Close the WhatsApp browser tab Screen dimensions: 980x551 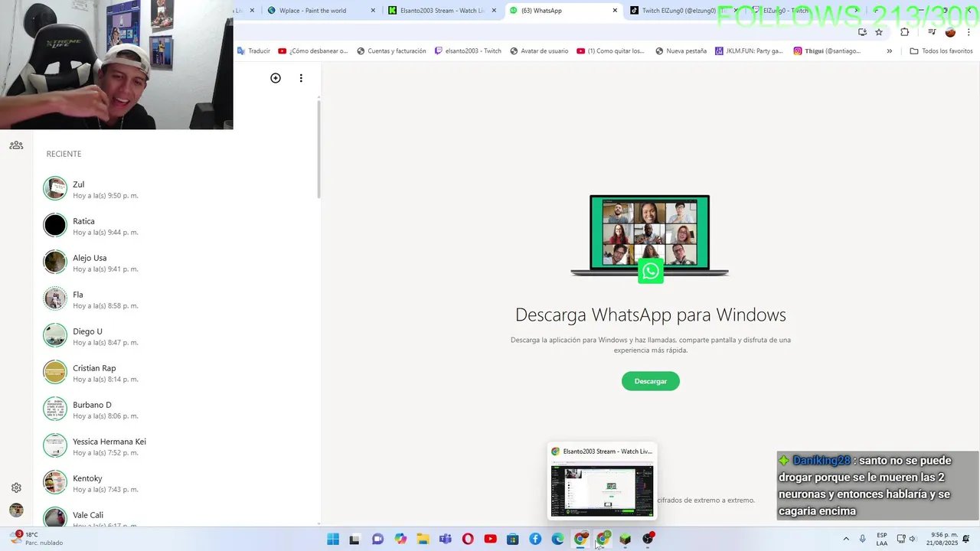pyautogui.click(x=615, y=11)
